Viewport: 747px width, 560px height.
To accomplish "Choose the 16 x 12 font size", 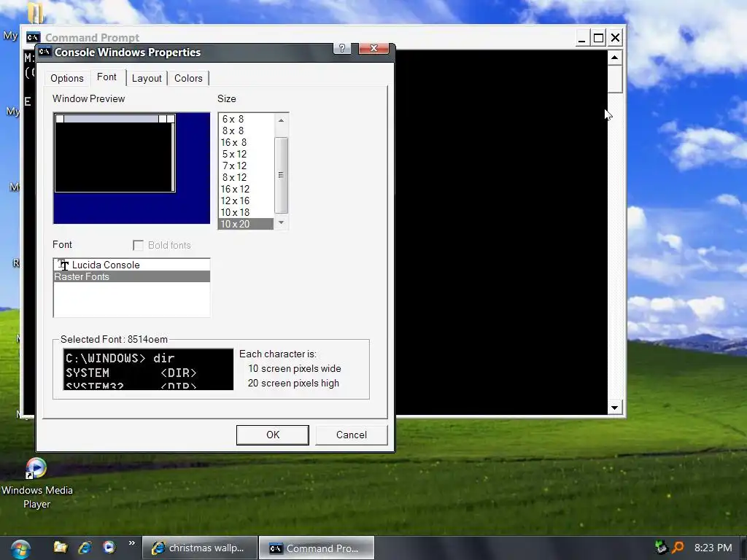I will [246, 189].
